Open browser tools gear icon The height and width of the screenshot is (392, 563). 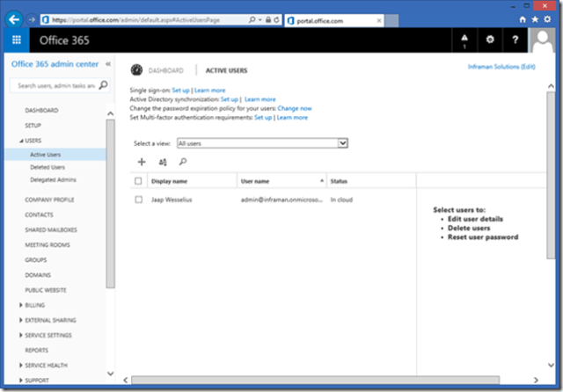point(547,19)
